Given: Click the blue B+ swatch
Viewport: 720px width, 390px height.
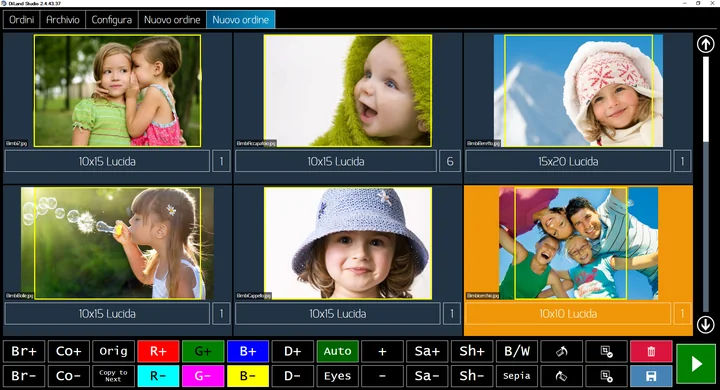Looking at the screenshot, I should tap(248, 351).
